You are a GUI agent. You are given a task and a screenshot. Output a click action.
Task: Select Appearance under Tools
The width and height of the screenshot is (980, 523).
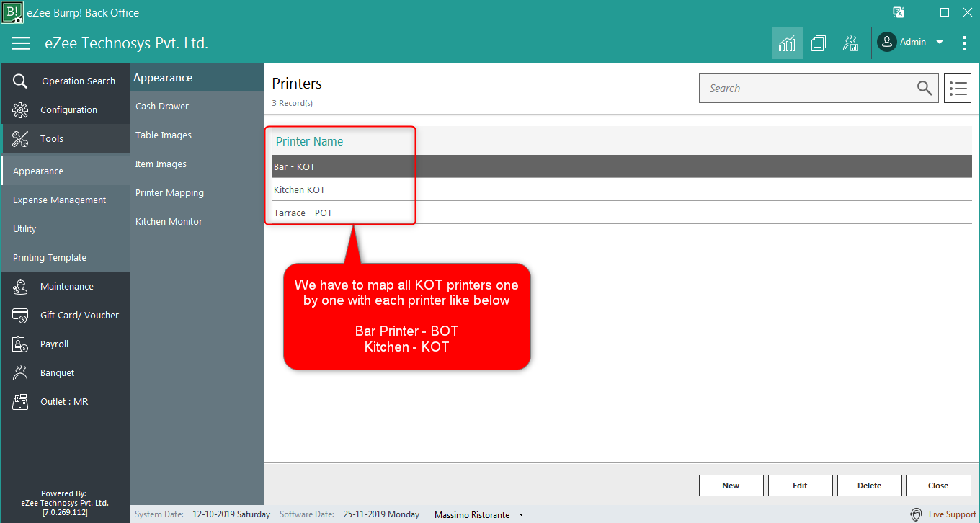coord(38,171)
